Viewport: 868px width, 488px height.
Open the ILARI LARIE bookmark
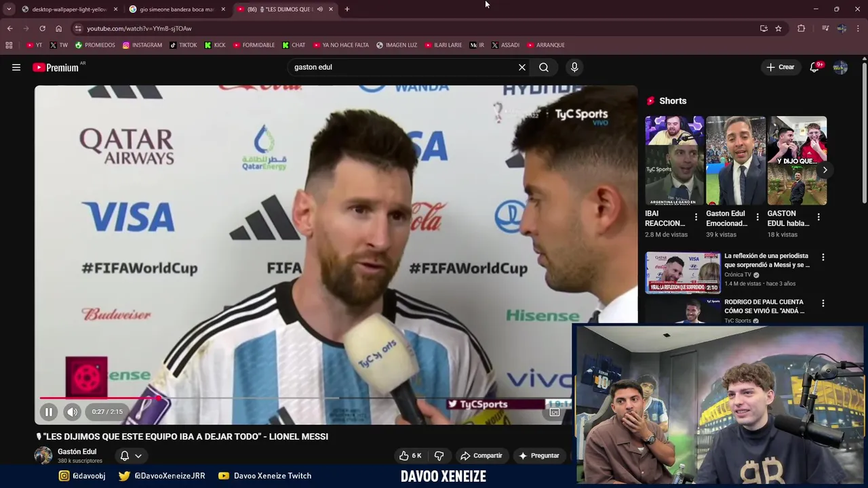[x=443, y=45]
